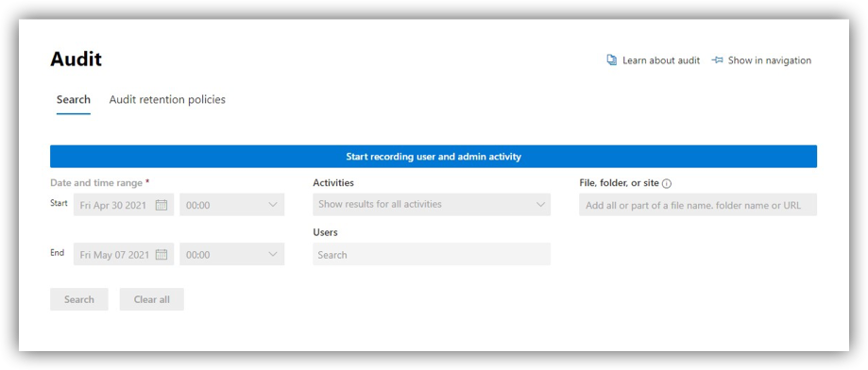Open the Activities dropdown showing all activities
The width and height of the screenshot is (868, 370).
(432, 204)
